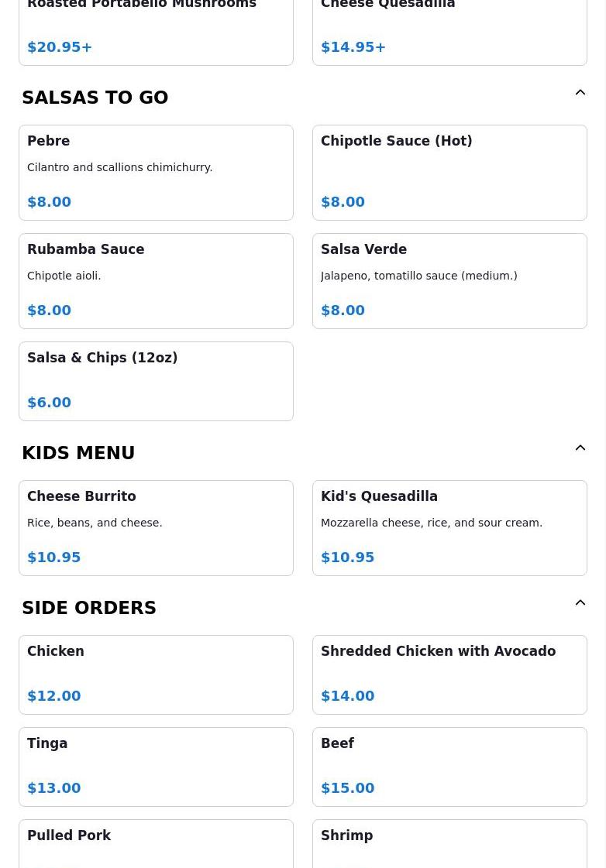The image size is (606, 868).
Task: Open the kids Cheese Burrito item
Action: click(x=156, y=527)
